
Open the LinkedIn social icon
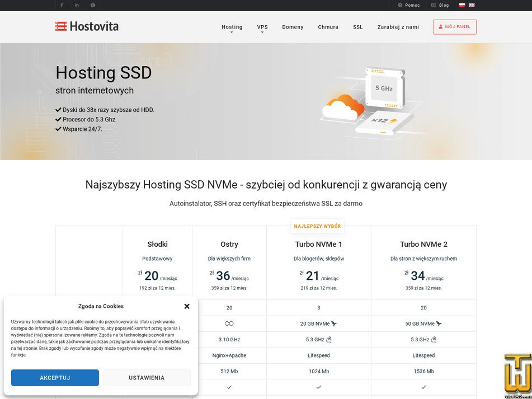[77, 5]
